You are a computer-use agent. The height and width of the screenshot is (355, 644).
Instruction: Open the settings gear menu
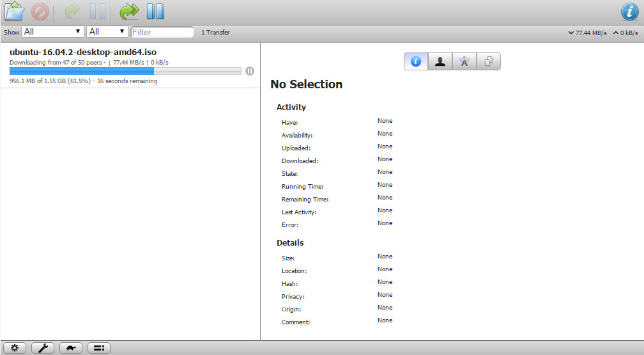tap(14, 348)
